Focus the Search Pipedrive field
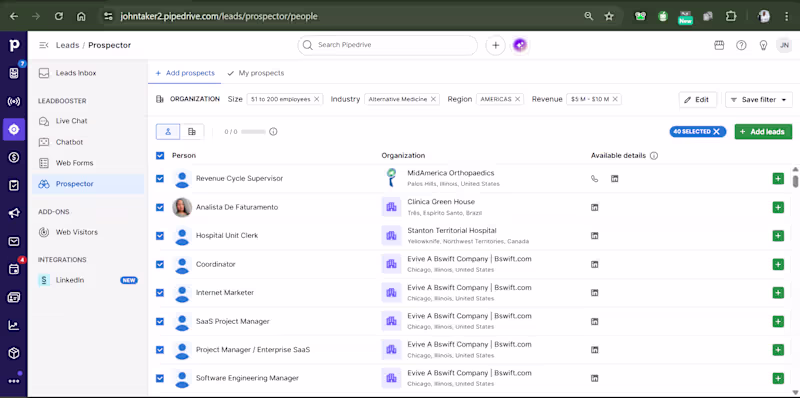Screen dimensions: 800x398 388,45
